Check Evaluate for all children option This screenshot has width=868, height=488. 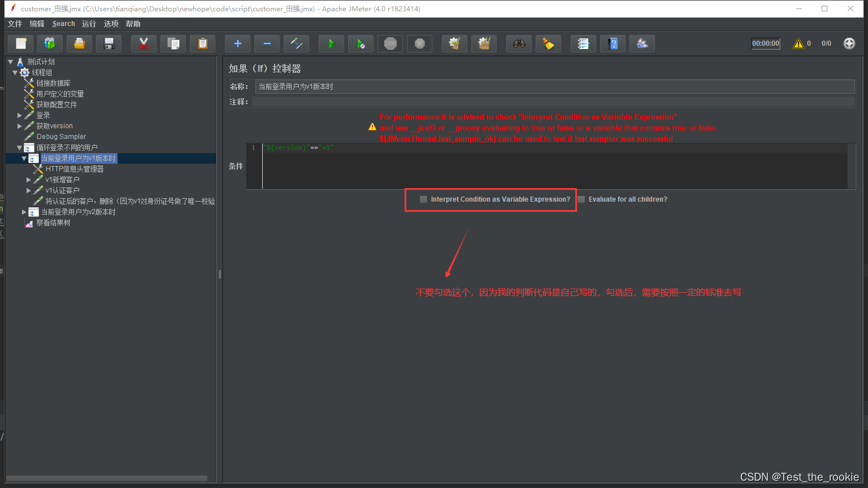pyautogui.click(x=581, y=199)
